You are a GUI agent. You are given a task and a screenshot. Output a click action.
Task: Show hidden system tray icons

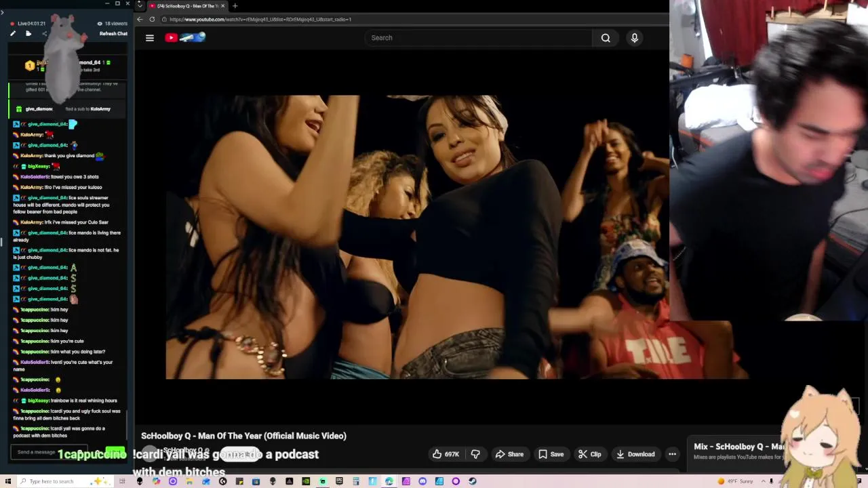(x=763, y=481)
